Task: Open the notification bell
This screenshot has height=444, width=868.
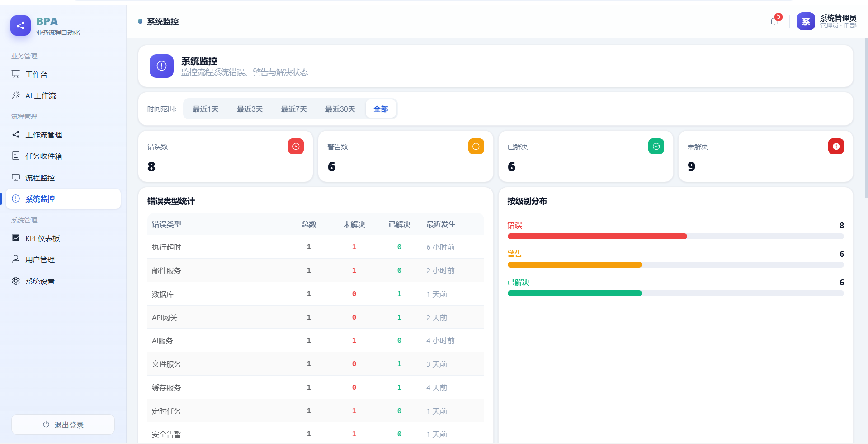Action: tap(774, 21)
